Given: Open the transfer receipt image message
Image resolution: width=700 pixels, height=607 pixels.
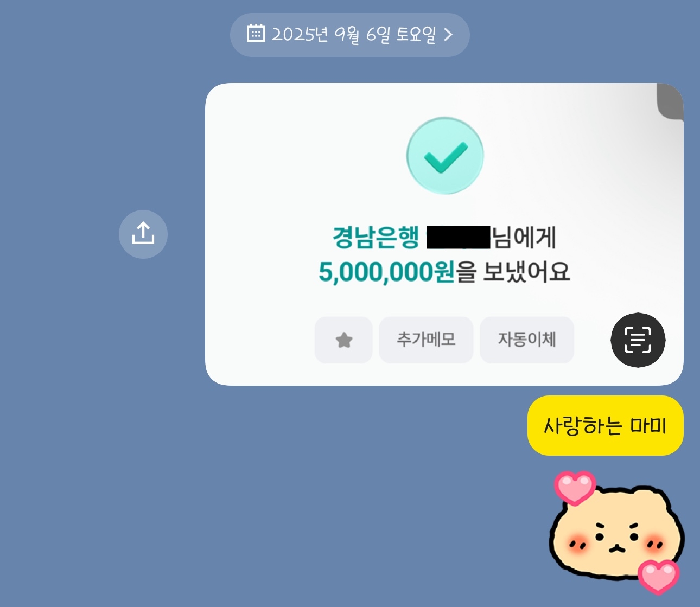Looking at the screenshot, I should coord(444,234).
